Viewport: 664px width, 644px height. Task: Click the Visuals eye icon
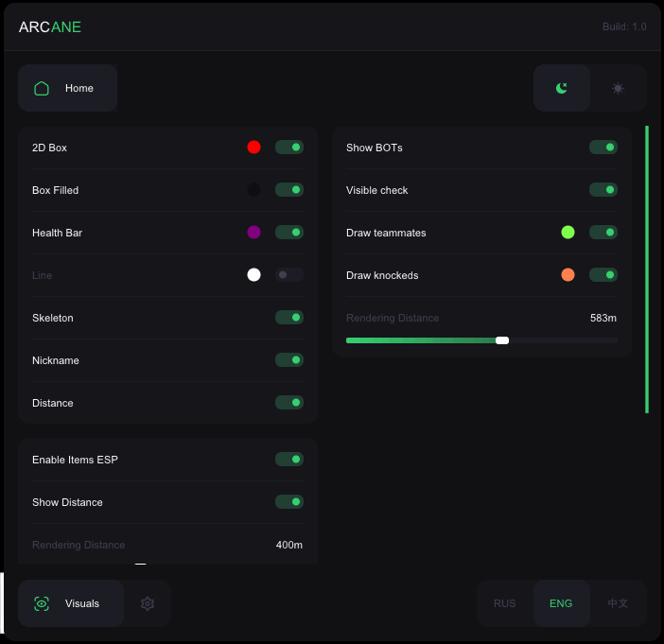tap(42, 603)
